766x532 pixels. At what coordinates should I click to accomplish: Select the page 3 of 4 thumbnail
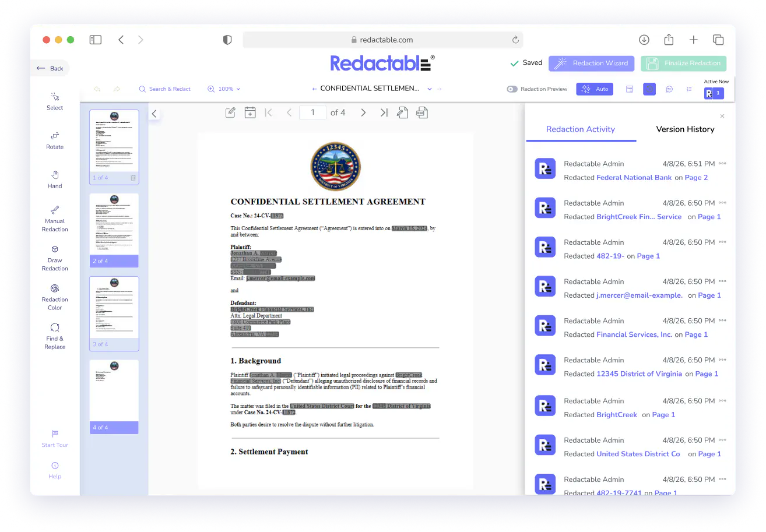[114, 313]
